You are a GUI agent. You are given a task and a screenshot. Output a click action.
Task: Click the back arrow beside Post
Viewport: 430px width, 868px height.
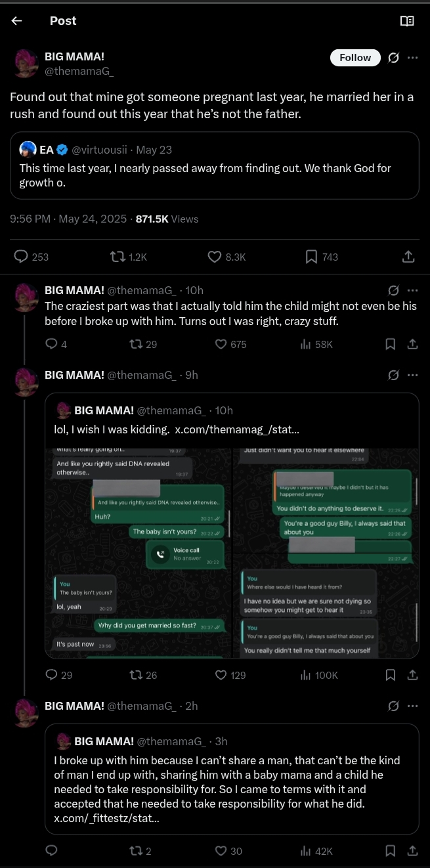[17, 21]
